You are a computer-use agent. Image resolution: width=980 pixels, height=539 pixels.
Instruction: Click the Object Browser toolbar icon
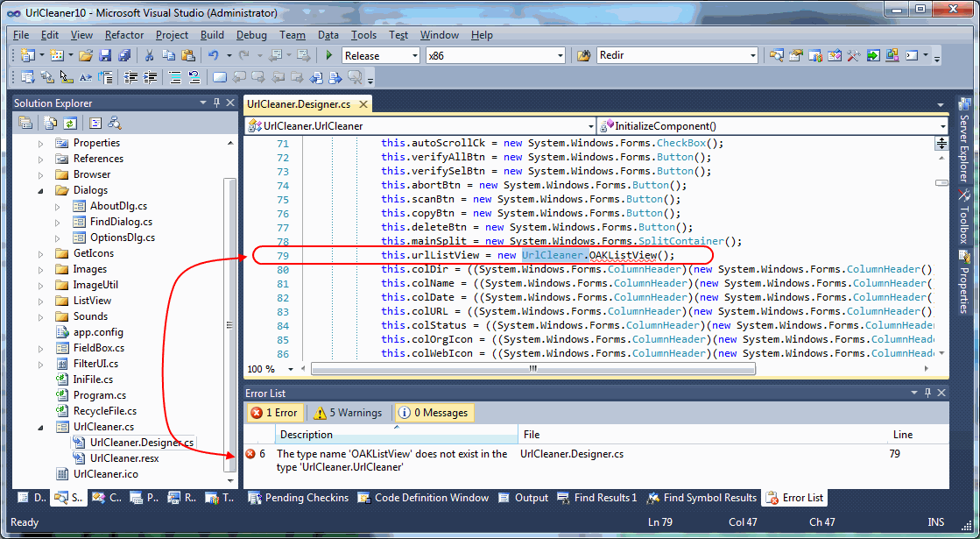pyautogui.click(x=835, y=55)
